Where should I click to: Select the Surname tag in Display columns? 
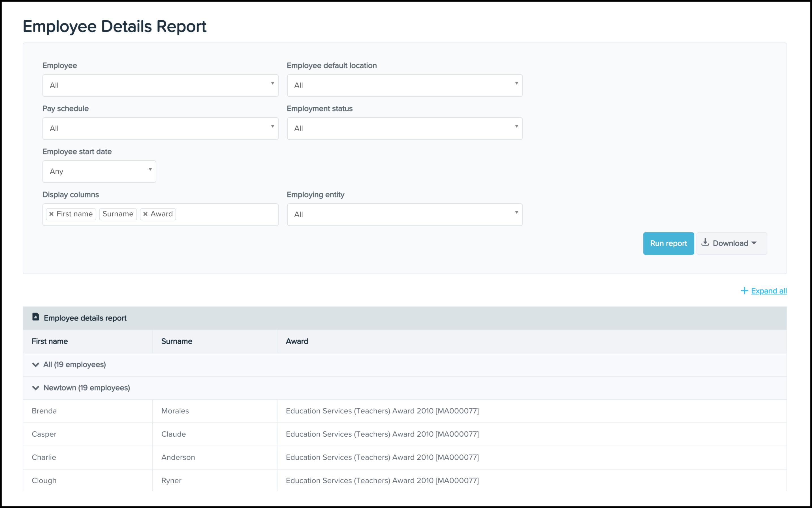point(118,214)
